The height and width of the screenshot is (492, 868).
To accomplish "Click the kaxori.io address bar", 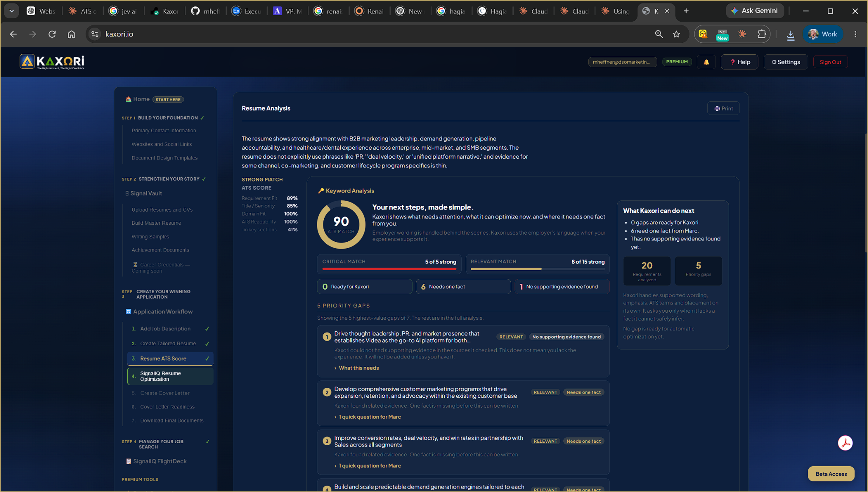I will pyautogui.click(x=373, y=34).
